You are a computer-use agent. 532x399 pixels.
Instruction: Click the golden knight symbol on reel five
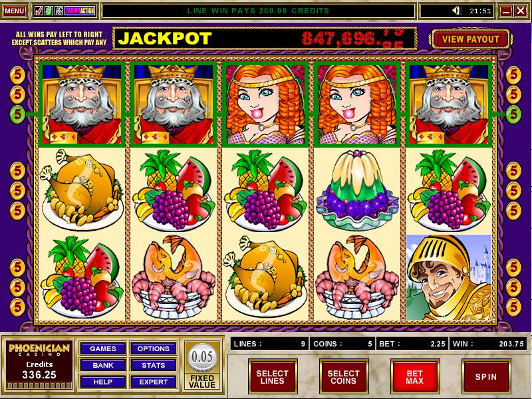pyautogui.click(x=448, y=277)
